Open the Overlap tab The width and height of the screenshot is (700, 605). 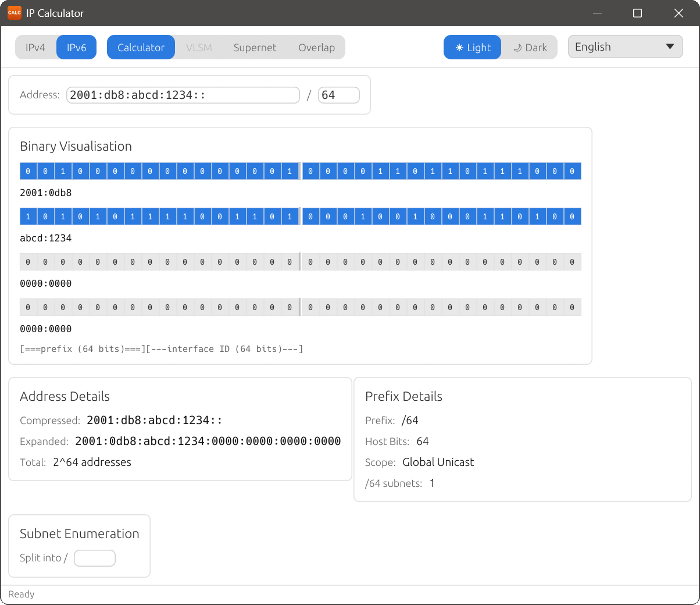click(x=316, y=47)
